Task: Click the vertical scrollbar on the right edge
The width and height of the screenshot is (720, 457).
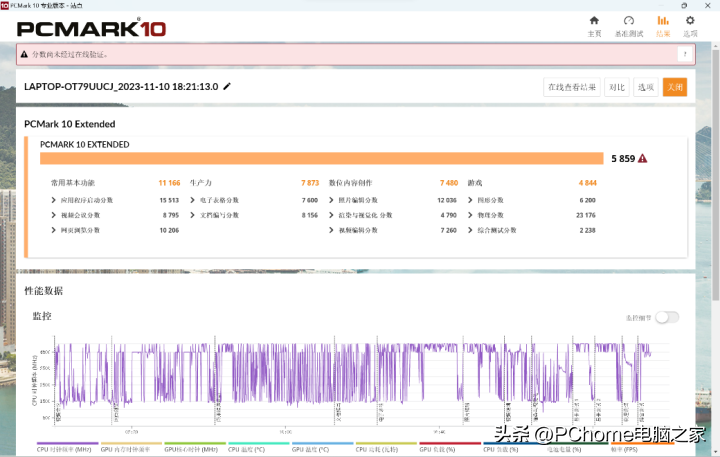Action: point(714,200)
